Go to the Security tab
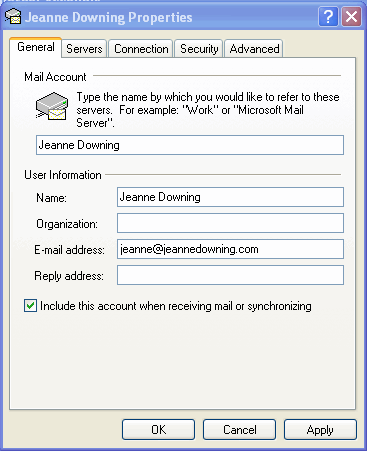Screen dimensions: 367x452 point(199,49)
